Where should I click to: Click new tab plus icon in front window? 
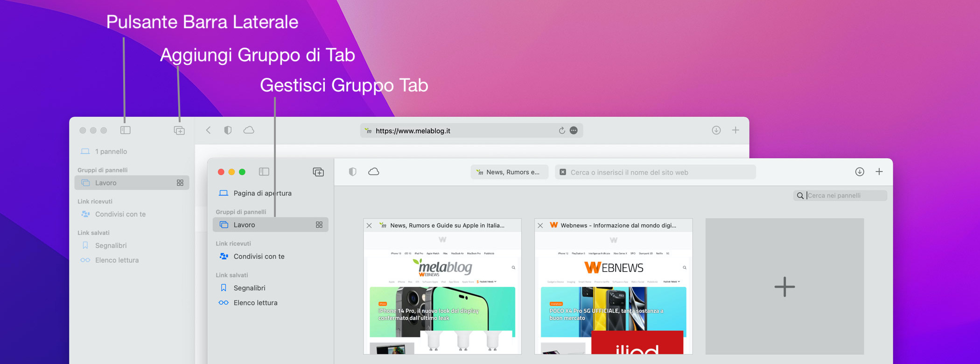(879, 172)
